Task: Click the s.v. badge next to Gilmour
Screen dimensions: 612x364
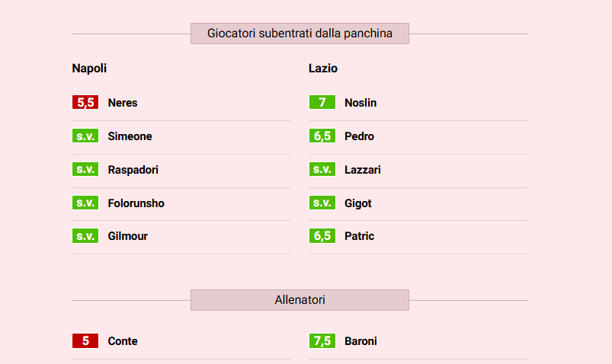Action: click(85, 236)
